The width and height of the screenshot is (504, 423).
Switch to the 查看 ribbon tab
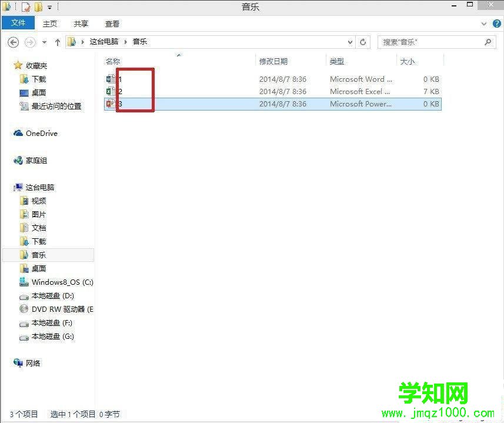[112, 24]
